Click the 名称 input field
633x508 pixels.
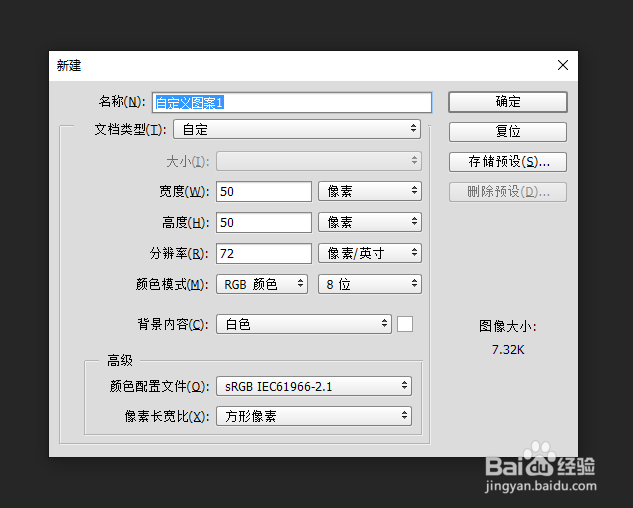click(x=292, y=103)
